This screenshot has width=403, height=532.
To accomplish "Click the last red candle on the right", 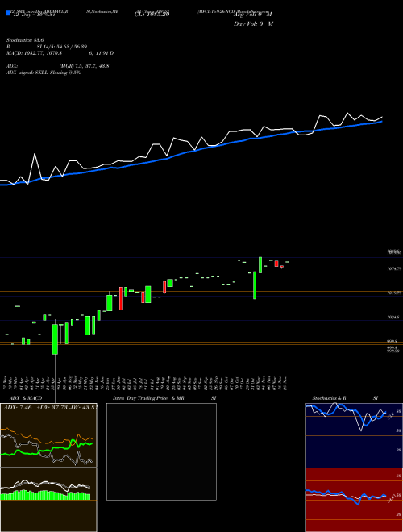I will [281, 267].
